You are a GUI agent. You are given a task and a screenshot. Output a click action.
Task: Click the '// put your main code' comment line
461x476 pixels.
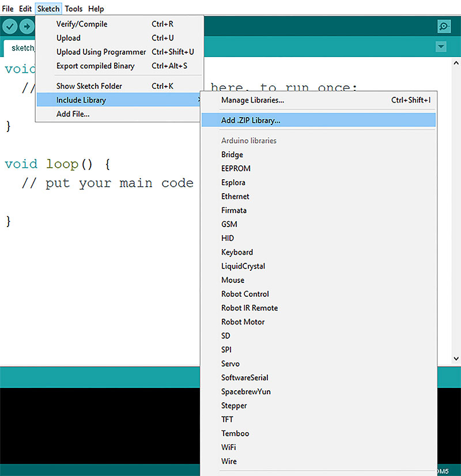108,183
